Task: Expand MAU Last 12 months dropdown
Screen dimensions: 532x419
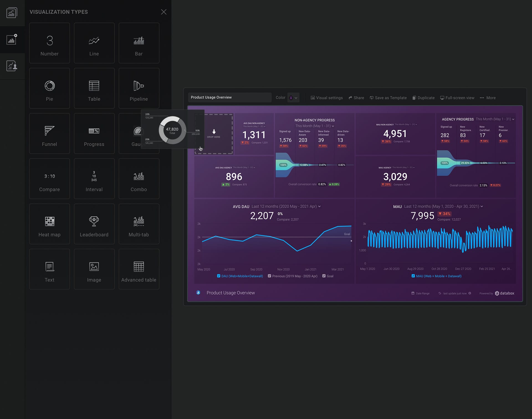Action: pos(444,206)
